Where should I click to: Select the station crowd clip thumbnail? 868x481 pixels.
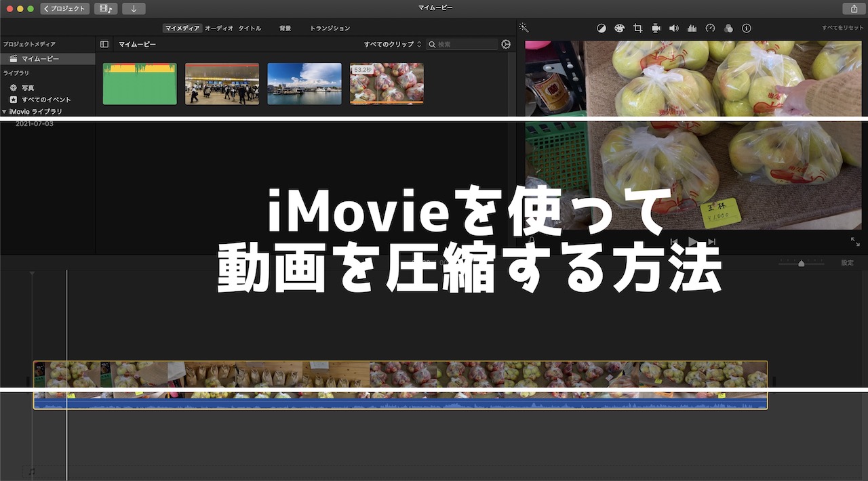[222, 84]
